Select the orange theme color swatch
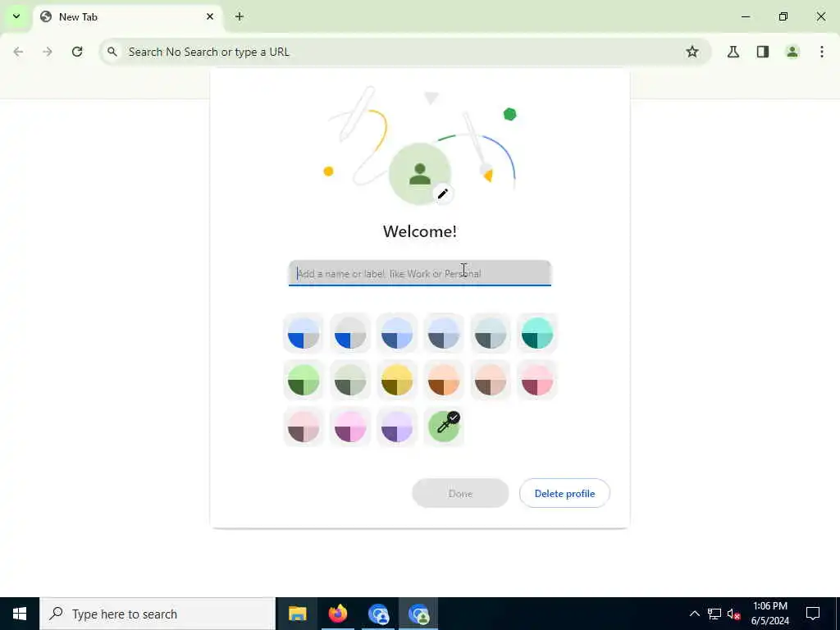Screen dimensions: 840x630 coord(444,381)
